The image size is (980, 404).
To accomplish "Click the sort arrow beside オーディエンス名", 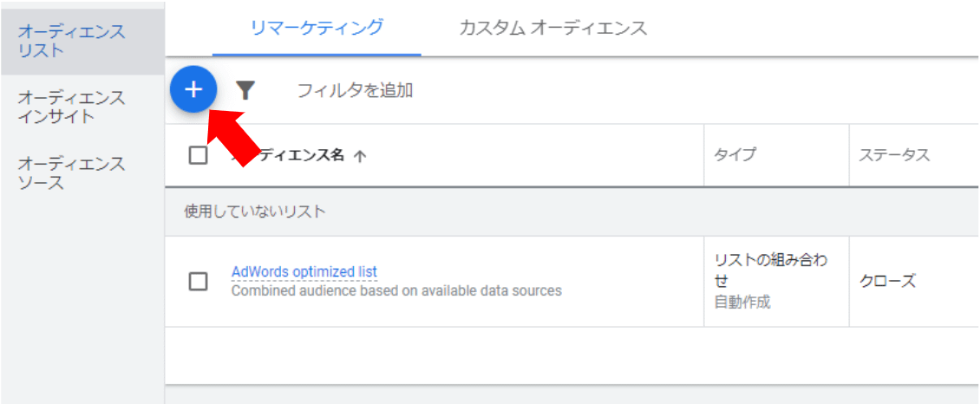I will coord(361,156).
